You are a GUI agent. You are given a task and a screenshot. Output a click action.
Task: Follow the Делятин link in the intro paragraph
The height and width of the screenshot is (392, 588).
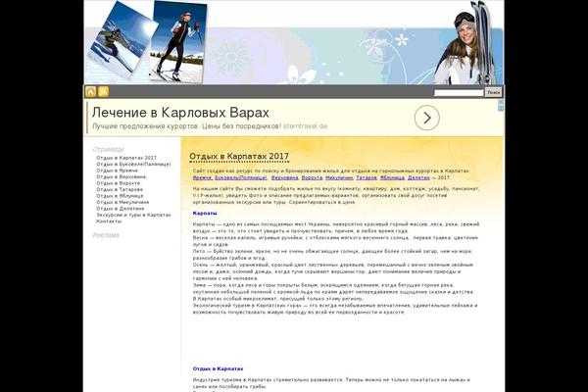point(418,177)
